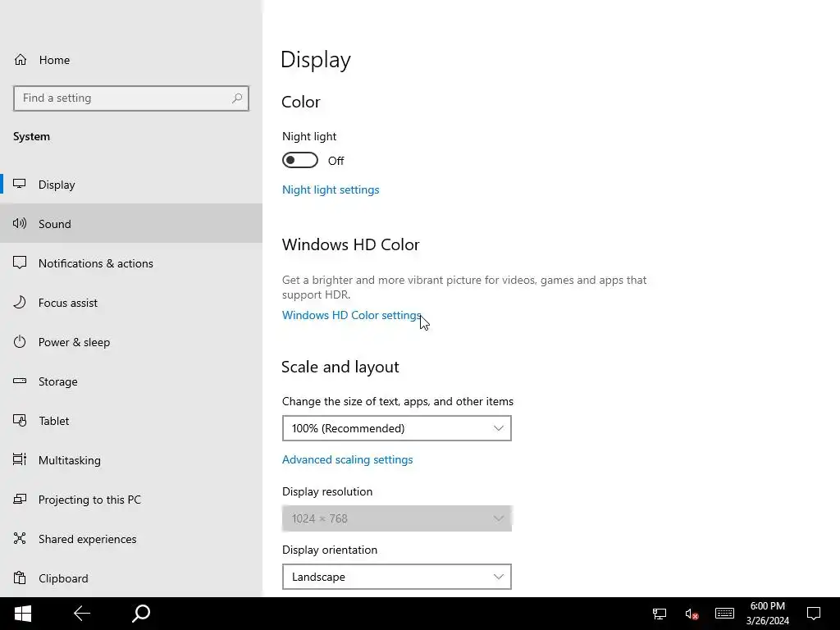Select Multitasking in the sidebar
Screen dimensions: 840x630
[x=131, y=460]
